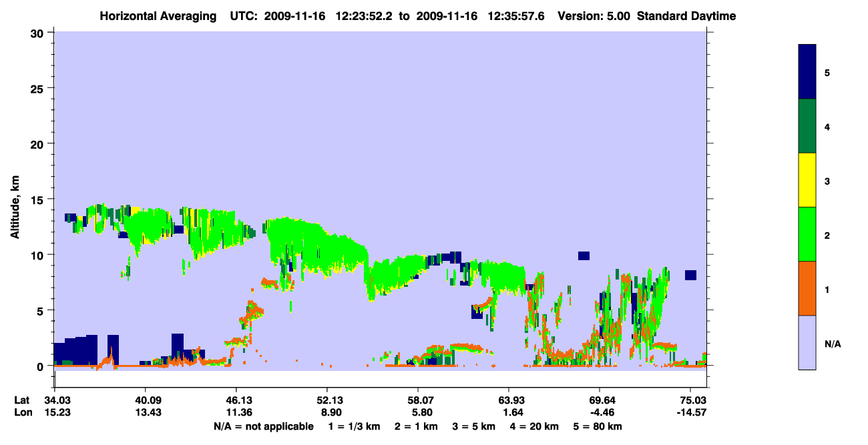Screen dimensions: 868x445
Task: Click the dark green level 4 colorbar segment
Action: pos(807,126)
